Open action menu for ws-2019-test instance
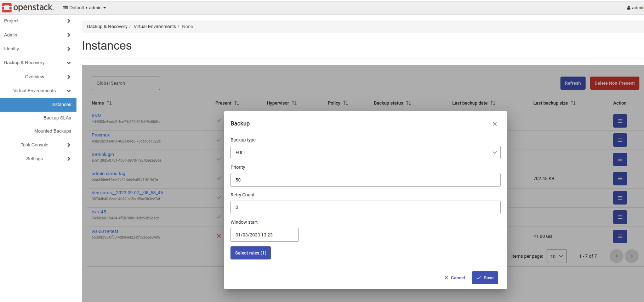The height and width of the screenshot is (302, 644). click(x=620, y=236)
